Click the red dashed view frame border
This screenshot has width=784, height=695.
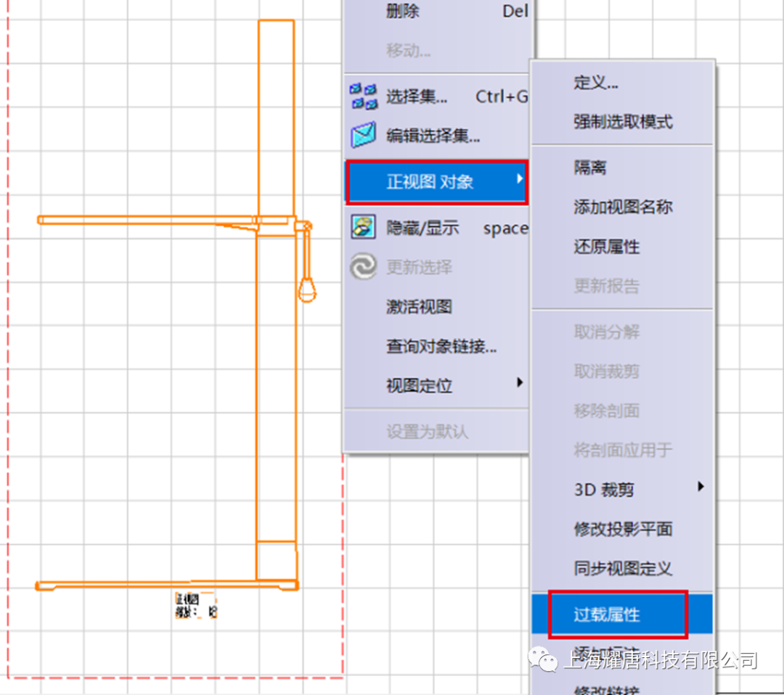coord(7,363)
